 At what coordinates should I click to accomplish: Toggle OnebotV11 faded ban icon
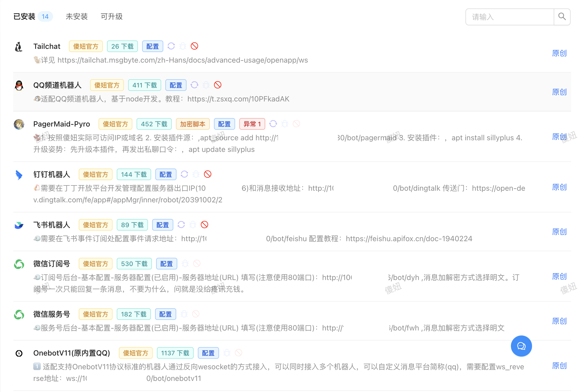click(x=239, y=353)
